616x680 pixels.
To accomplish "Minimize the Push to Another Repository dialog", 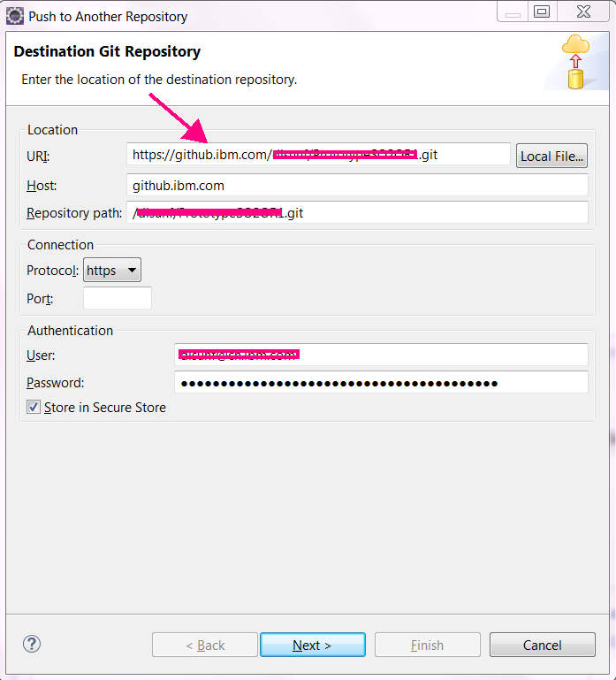I will point(513,11).
